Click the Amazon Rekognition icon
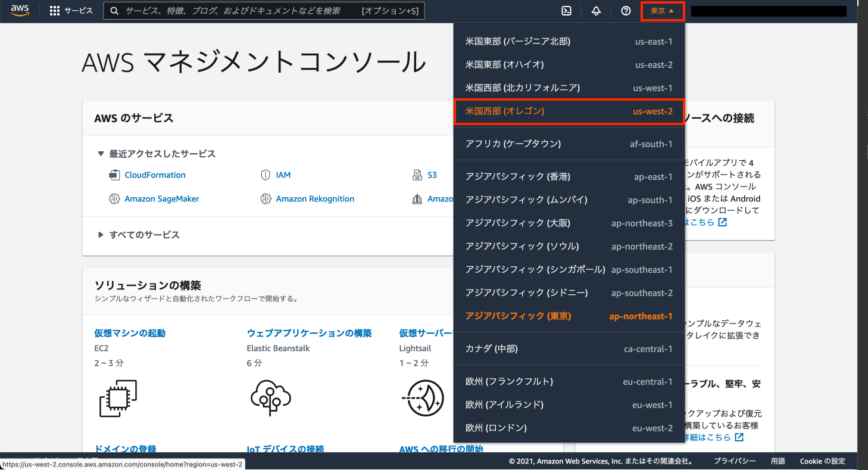This screenshot has width=868, height=470. 266,199
